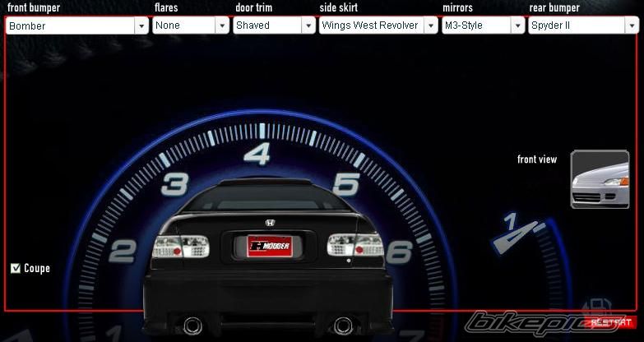
Task: Uncheck the Coupe checkbox
Action: pos(16,269)
